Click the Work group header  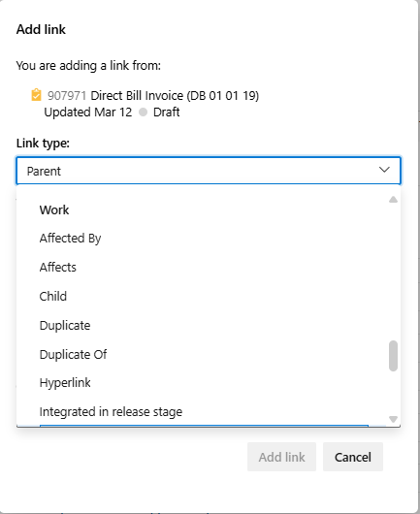54,209
